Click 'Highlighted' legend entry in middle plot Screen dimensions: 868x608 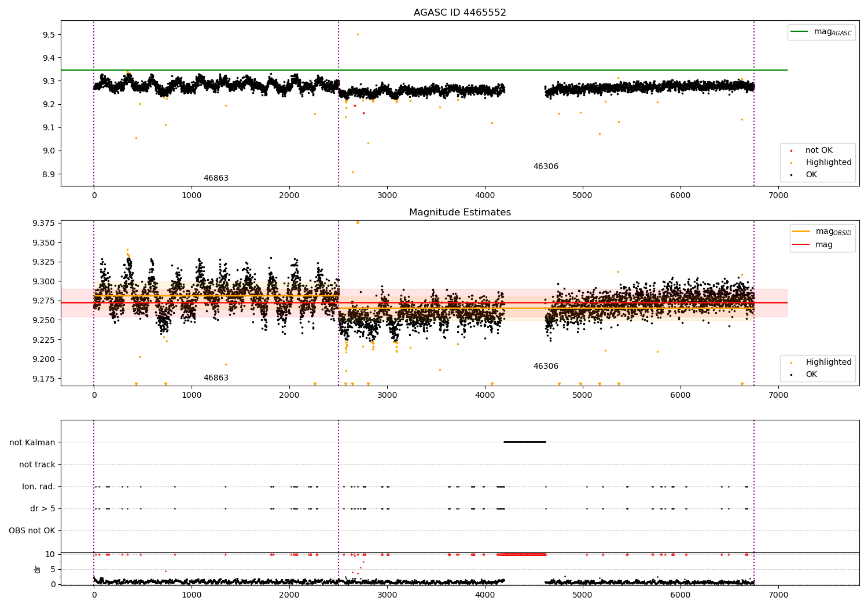pos(821,362)
